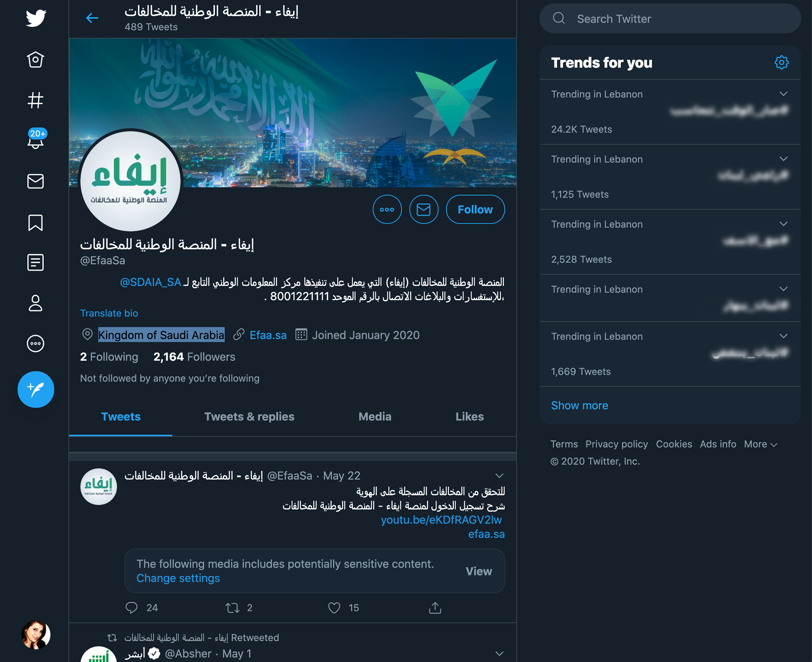Switch to the Media tab
This screenshot has width=812, height=662.
pos(375,416)
